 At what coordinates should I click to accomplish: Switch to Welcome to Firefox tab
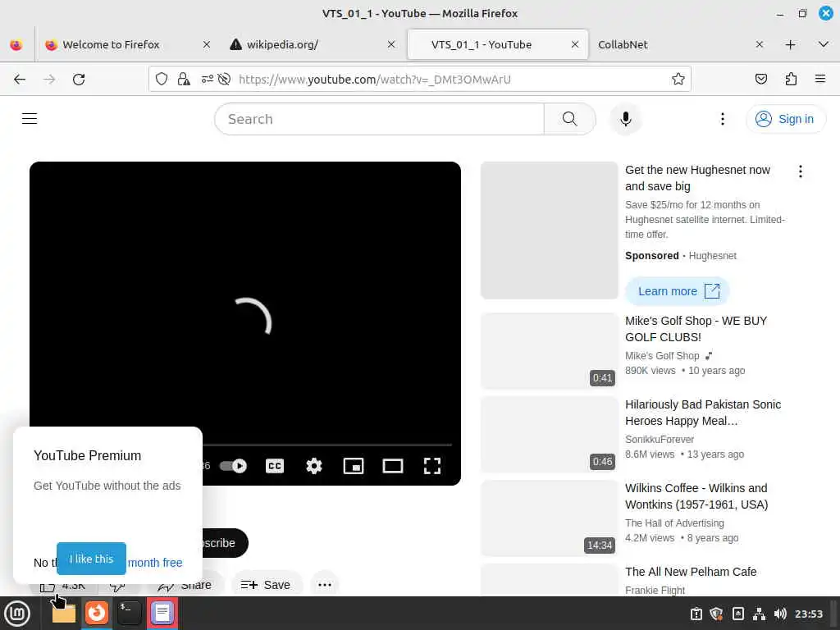tap(111, 44)
